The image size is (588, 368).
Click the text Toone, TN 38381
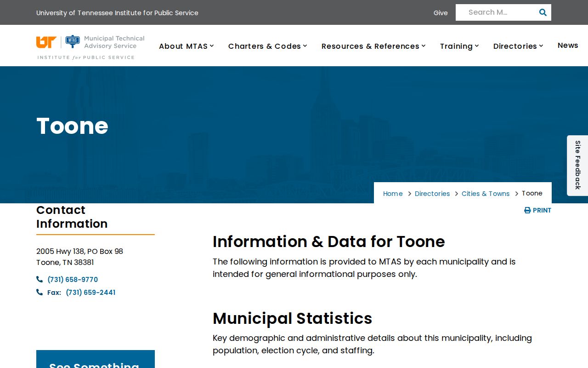click(65, 262)
